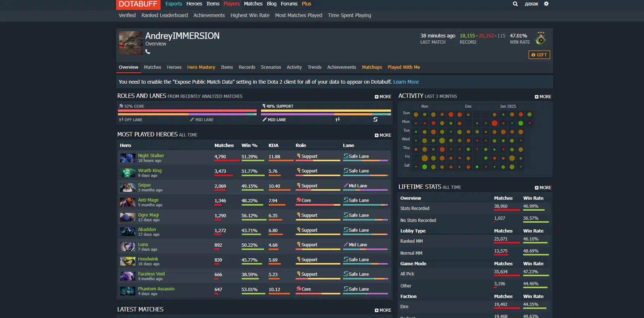Click the KDA column header

click(x=273, y=145)
